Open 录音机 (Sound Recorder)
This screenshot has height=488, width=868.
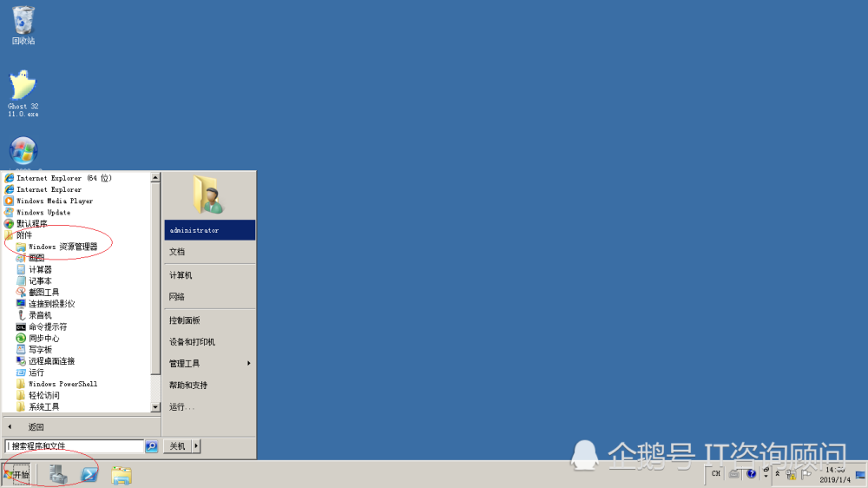tap(35, 315)
